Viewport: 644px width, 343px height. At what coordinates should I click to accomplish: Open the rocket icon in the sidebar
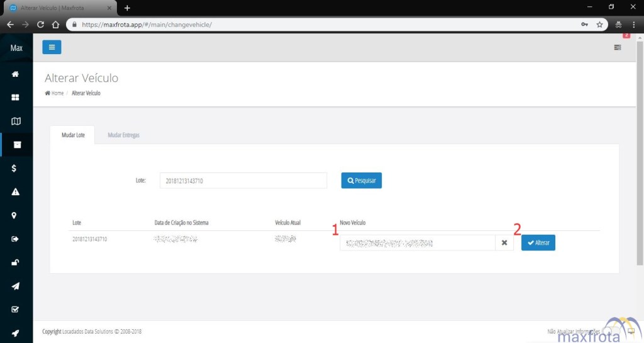pyautogui.click(x=16, y=333)
